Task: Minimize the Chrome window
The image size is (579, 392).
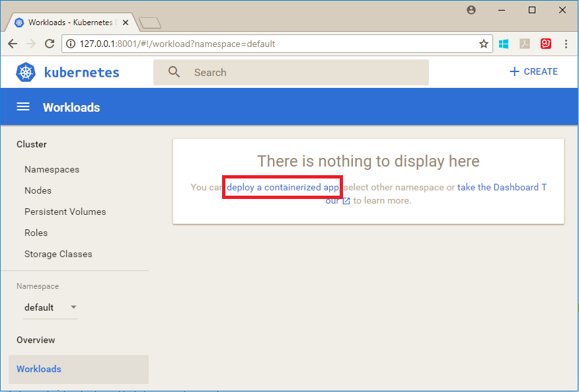Action: click(x=502, y=10)
